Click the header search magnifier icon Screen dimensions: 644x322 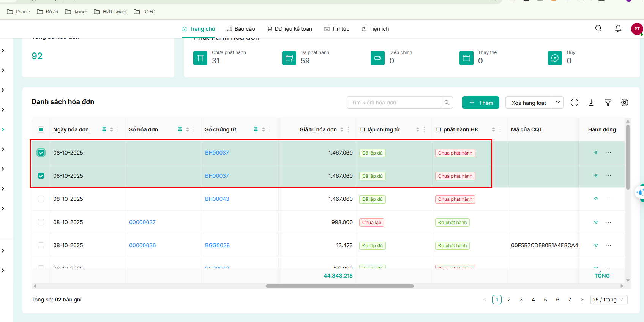pos(598,28)
